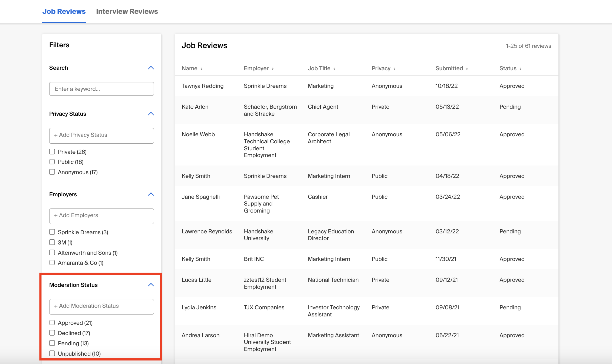Check the Private (26) filter box
This screenshot has width=612, height=364.
click(52, 152)
